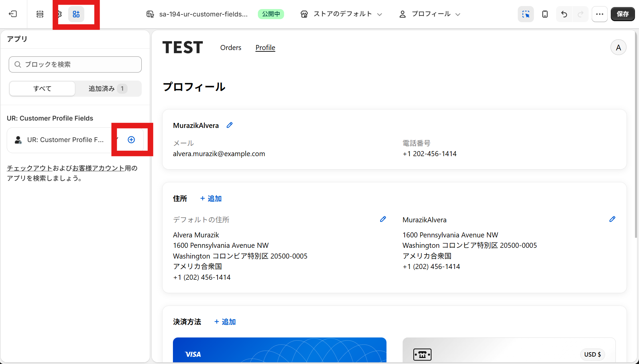Click the undo arrow icon
Viewport: 639px width, 364px height.
tap(564, 14)
